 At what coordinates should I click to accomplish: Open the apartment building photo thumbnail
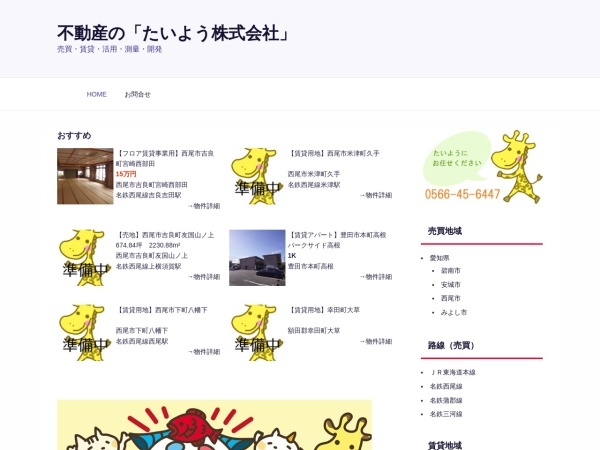point(257,258)
